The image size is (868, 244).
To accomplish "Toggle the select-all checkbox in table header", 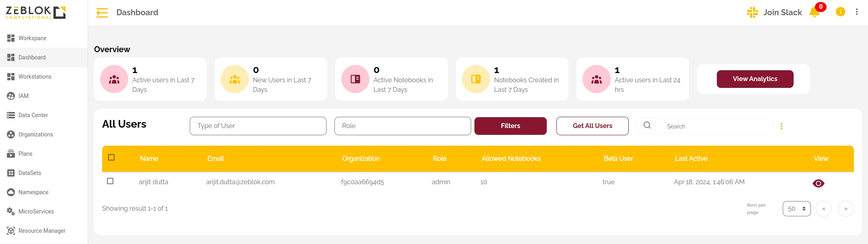I will click(111, 157).
